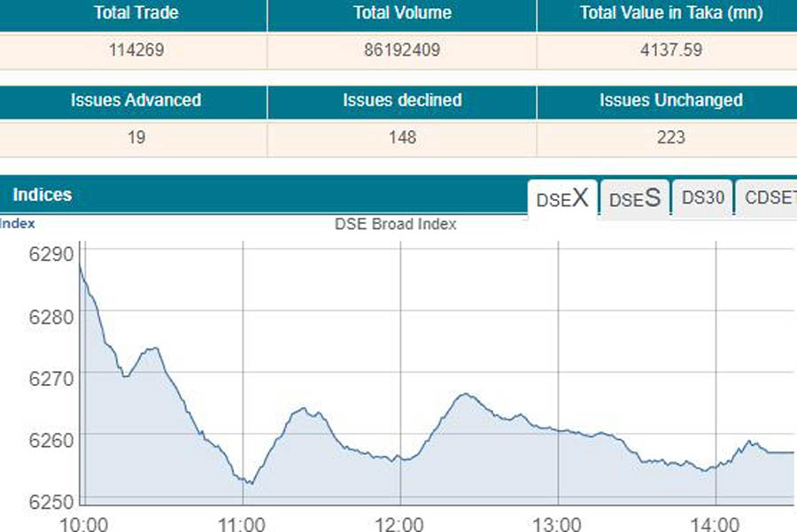This screenshot has height=532, width=797.
Task: Select the issues unchanged count 223
Action: coord(670,137)
